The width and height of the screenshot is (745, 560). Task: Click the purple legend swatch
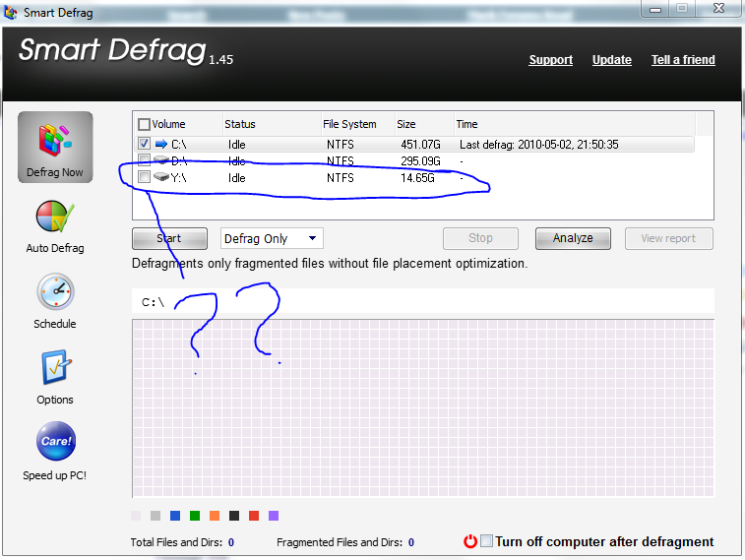pos(274,516)
